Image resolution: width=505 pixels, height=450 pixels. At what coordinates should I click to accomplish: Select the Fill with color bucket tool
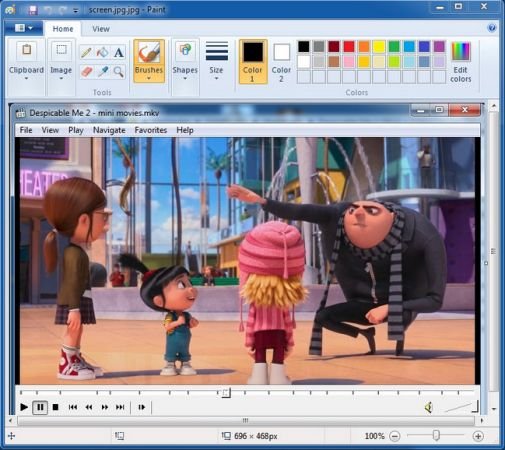103,53
